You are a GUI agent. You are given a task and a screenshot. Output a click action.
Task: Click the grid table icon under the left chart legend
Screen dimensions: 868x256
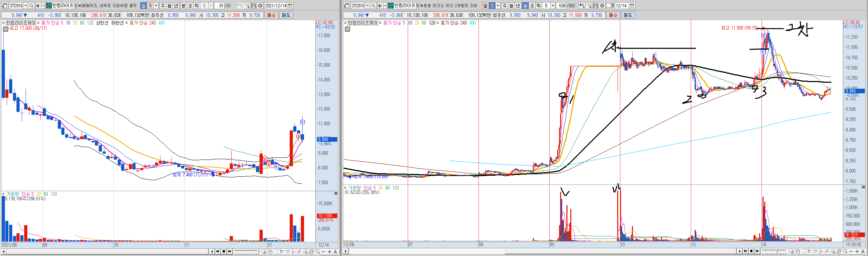[6, 29]
